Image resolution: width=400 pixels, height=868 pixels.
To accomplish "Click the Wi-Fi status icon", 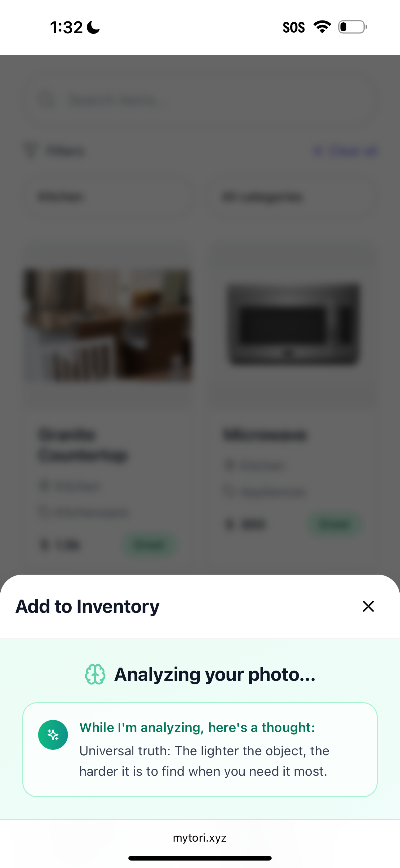I will (322, 27).
